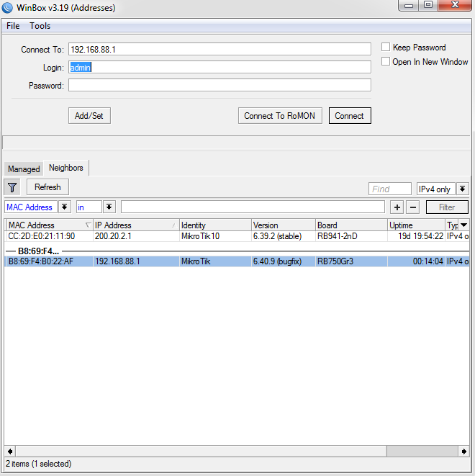Open the File menu
This screenshot has height=476, width=475.
(13, 26)
